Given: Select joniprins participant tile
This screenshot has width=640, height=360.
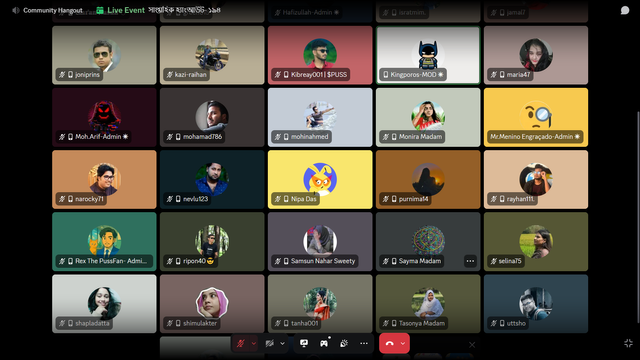Looking at the screenshot, I should 104,55.
